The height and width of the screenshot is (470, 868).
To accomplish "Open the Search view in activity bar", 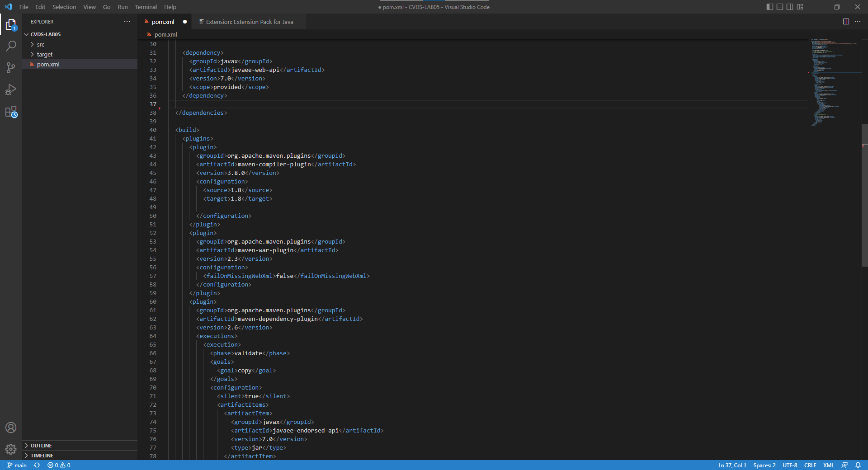I will point(11,46).
